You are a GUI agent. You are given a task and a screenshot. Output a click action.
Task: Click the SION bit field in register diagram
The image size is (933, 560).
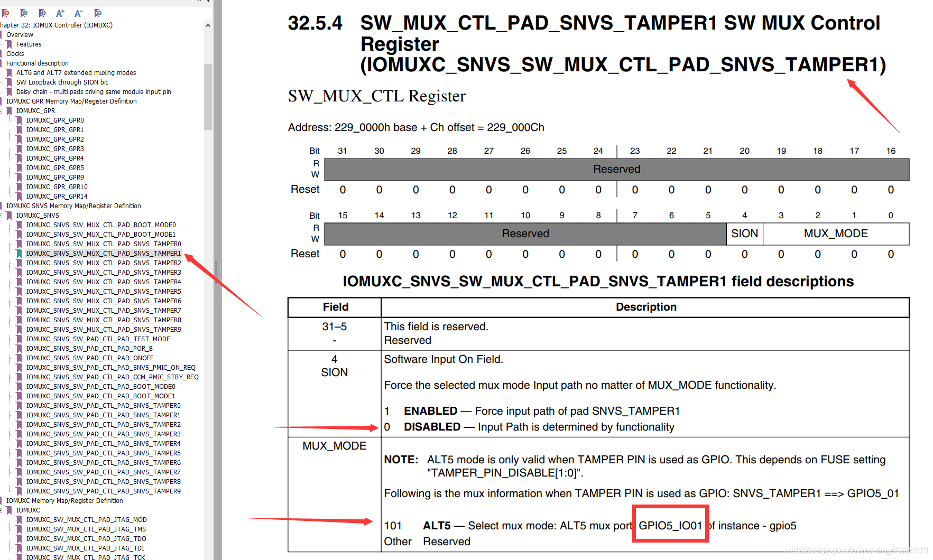click(x=744, y=234)
